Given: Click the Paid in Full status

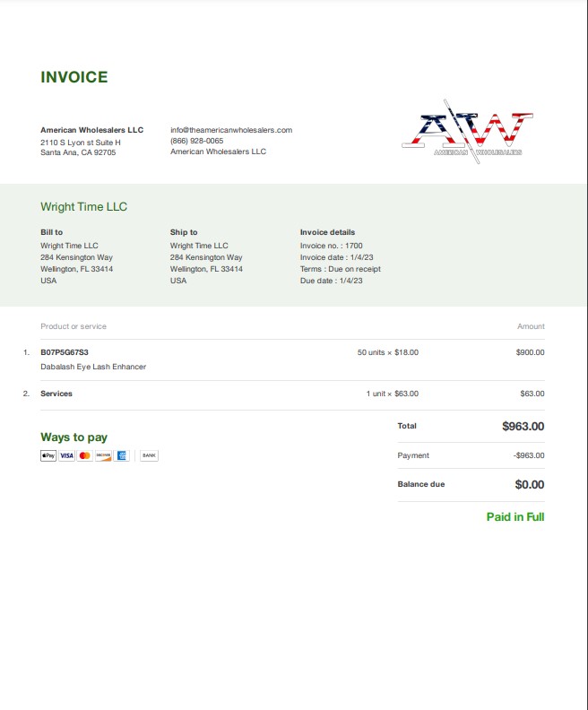Looking at the screenshot, I should click(515, 516).
